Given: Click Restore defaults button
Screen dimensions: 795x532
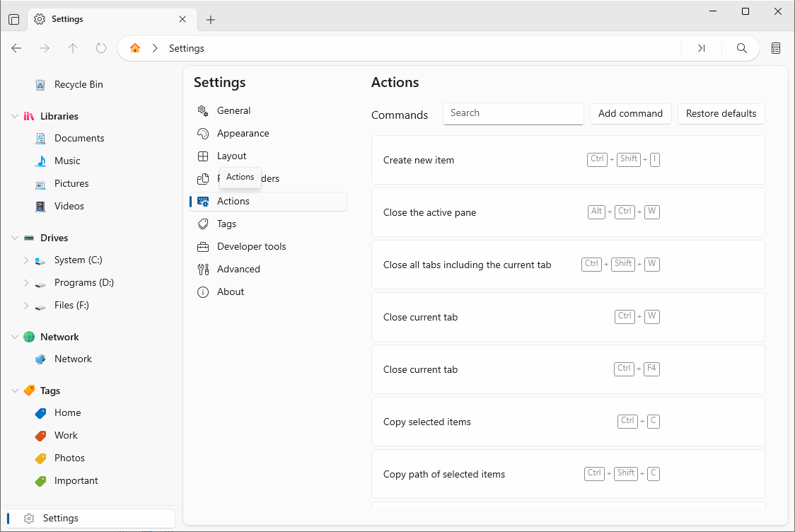Looking at the screenshot, I should click(721, 114).
